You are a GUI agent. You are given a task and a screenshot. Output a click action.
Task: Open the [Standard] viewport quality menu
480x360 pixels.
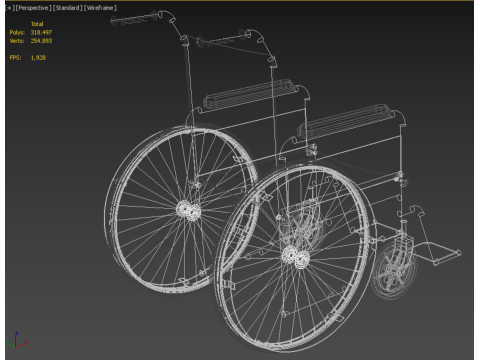68,8
